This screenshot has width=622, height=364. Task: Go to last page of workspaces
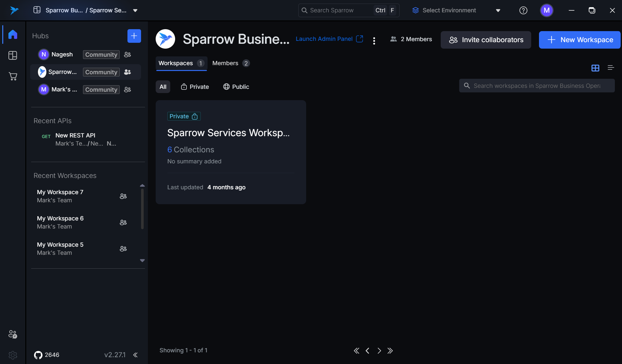click(x=390, y=351)
